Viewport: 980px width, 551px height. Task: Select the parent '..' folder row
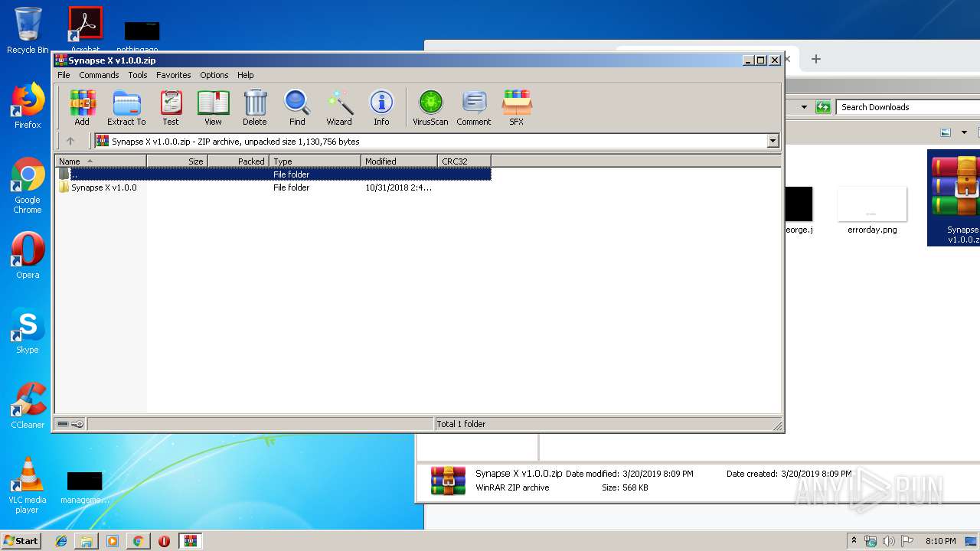tap(273, 174)
